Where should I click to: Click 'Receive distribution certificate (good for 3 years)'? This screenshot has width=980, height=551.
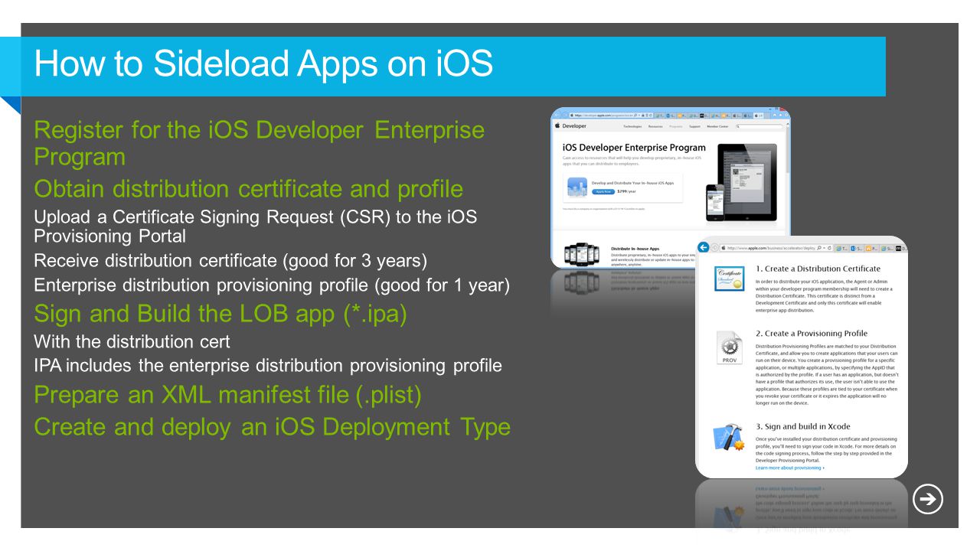230,261
